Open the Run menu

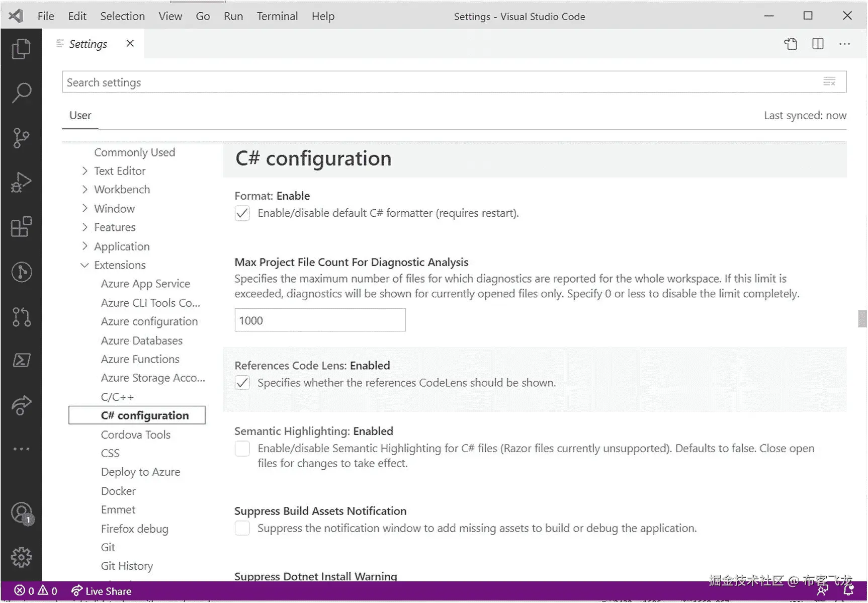233,16
